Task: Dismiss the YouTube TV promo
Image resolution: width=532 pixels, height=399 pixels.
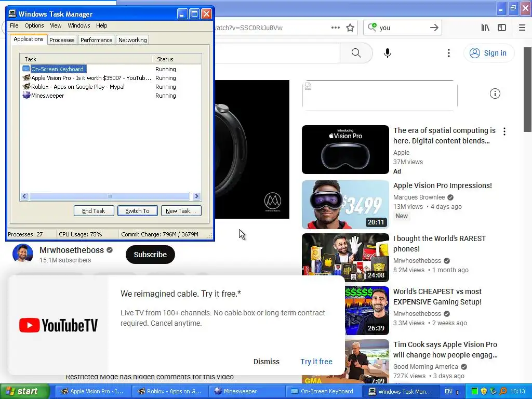Action: point(267,362)
